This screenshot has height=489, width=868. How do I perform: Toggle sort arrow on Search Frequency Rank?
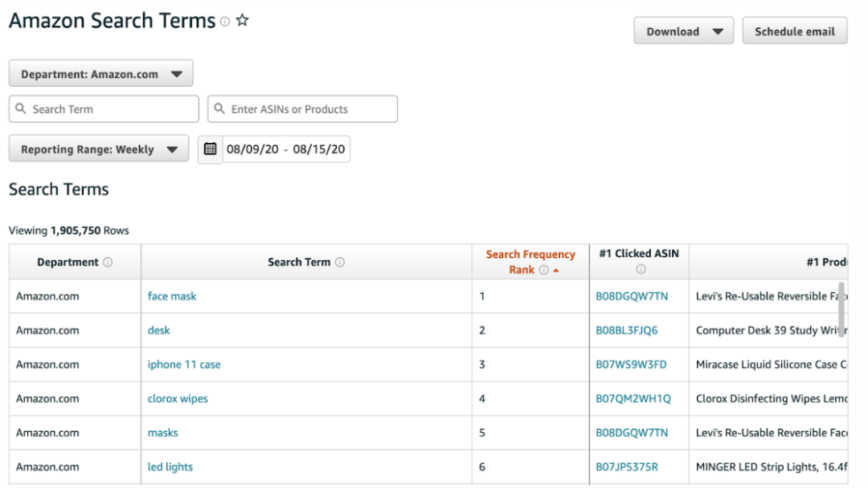click(x=556, y=271)
